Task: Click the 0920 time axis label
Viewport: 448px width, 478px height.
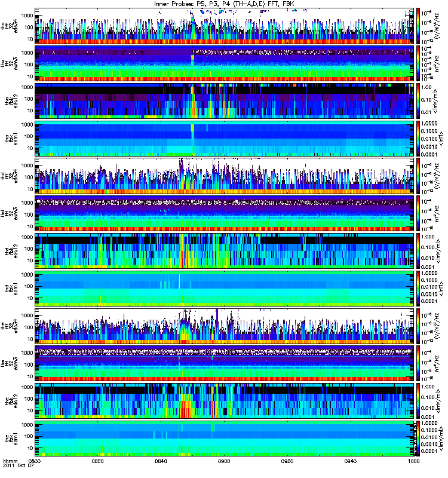Action: 287,461
